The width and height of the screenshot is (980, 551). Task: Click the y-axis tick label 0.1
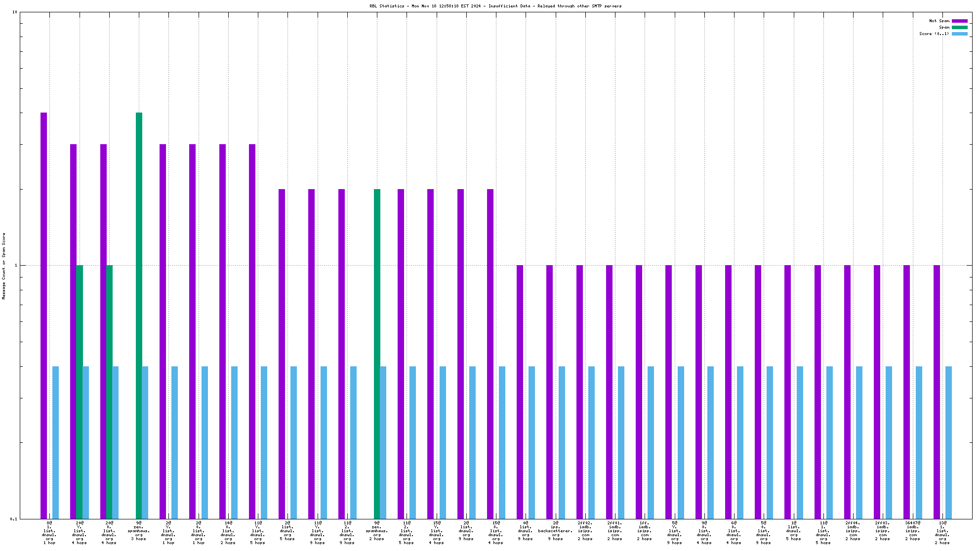tap(14, 518)
